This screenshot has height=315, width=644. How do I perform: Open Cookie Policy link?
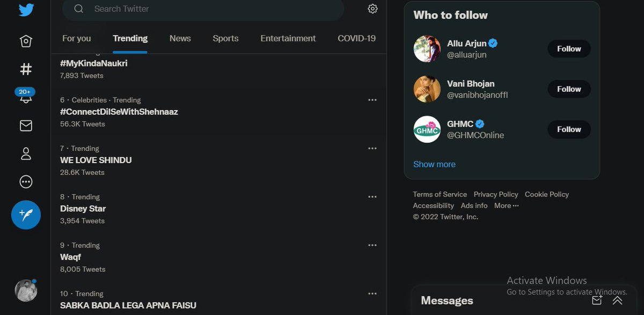tap(547, 194)
